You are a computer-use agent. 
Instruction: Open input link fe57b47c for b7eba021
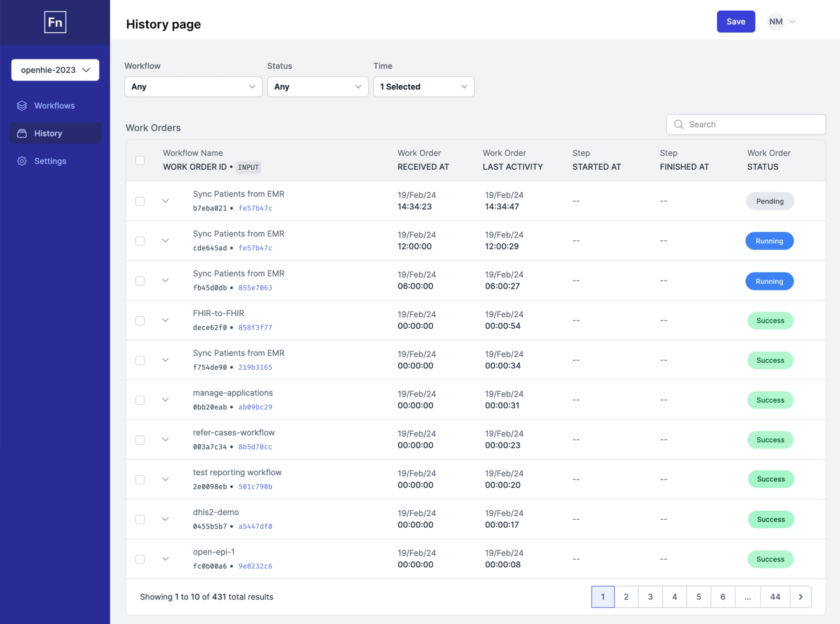255,208
